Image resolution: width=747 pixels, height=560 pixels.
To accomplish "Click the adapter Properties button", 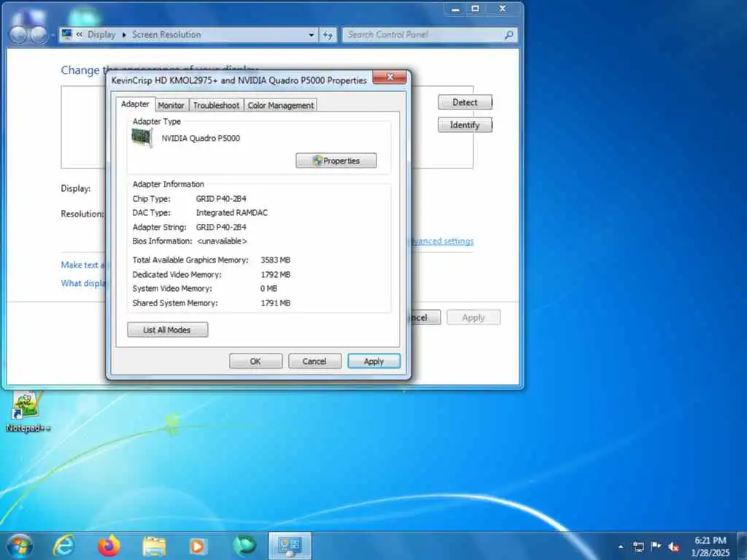I will 336,160.
